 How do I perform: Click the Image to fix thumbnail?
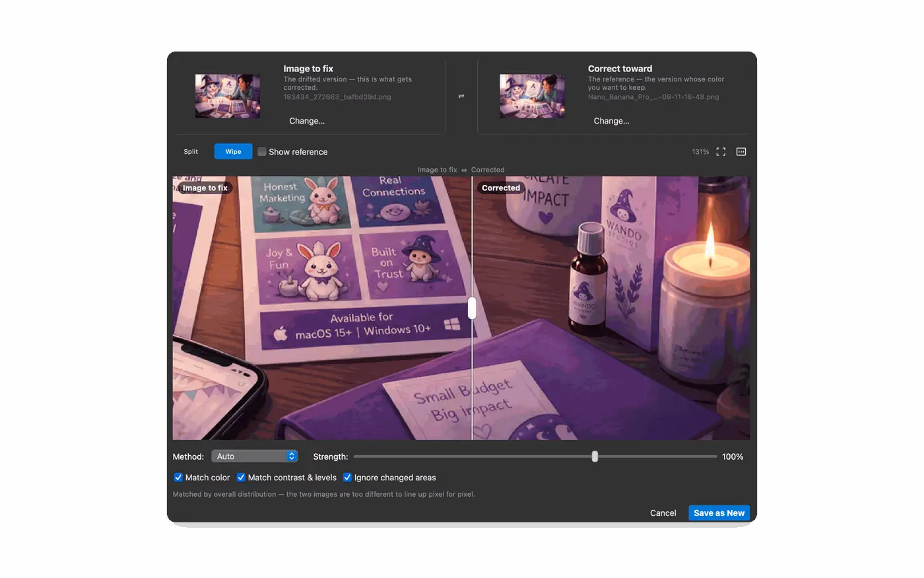tap(228, 96)
